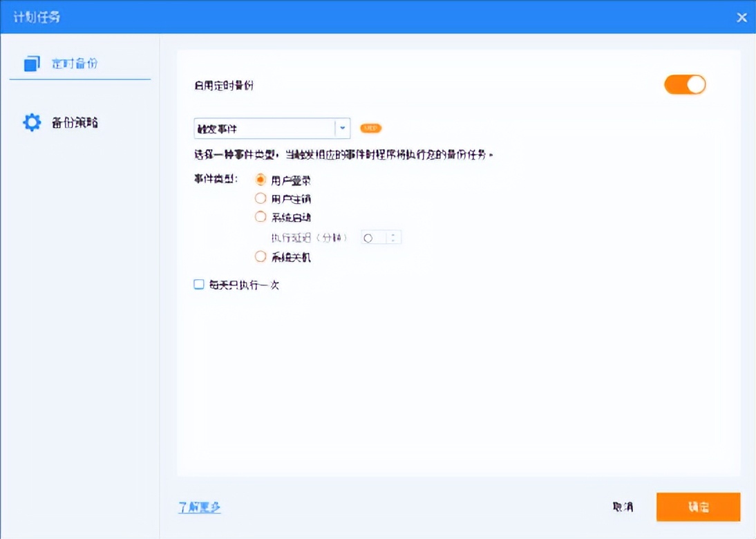Image resolution: width=756 pixels, height=539 pixels.
Task: Expand the delay minutes selector options
Action: click(394, 237)
